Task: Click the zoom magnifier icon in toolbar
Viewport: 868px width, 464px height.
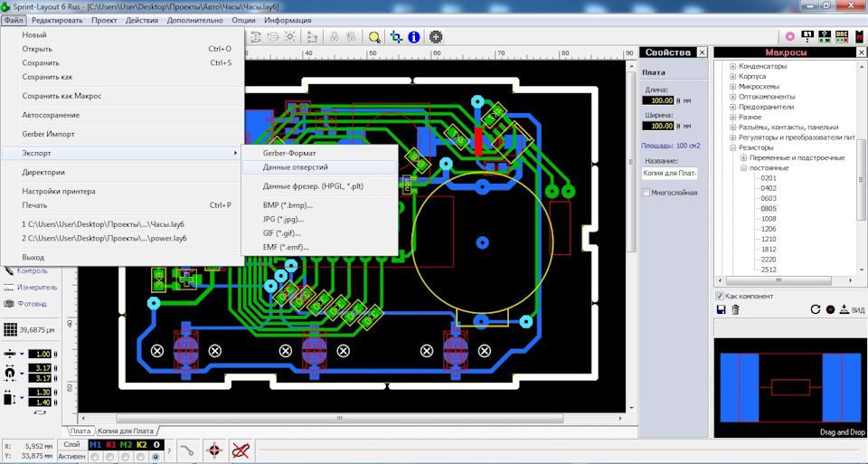Action: (x=374, y=37)
